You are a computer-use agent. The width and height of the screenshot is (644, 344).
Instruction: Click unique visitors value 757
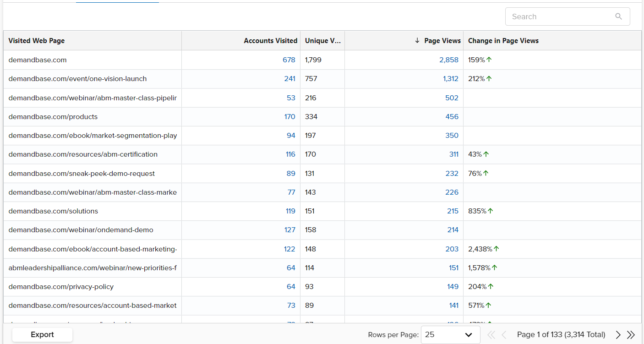click(x=311, y=79)
